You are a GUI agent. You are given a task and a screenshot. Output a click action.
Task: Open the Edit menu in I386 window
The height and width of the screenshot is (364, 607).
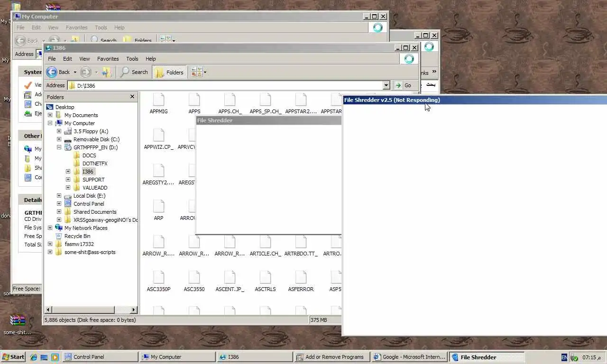point(68,59)
